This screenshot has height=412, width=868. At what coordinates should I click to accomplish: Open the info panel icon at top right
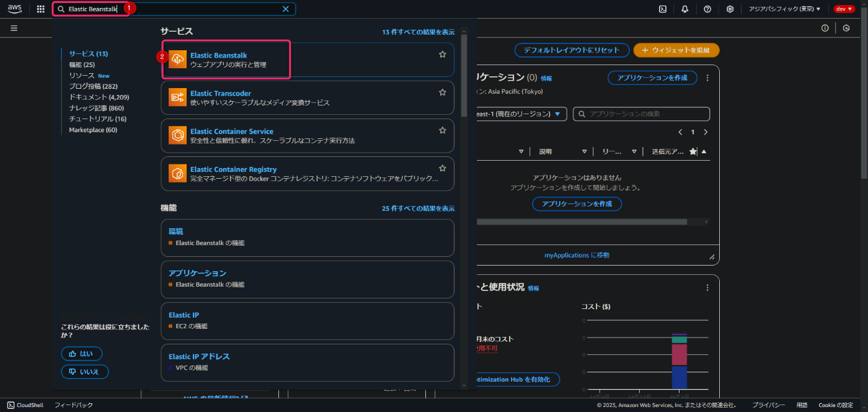click(825, 28)
